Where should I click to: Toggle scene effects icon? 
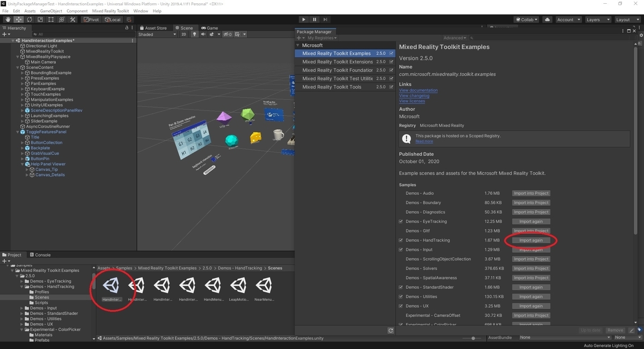point(212,34)
